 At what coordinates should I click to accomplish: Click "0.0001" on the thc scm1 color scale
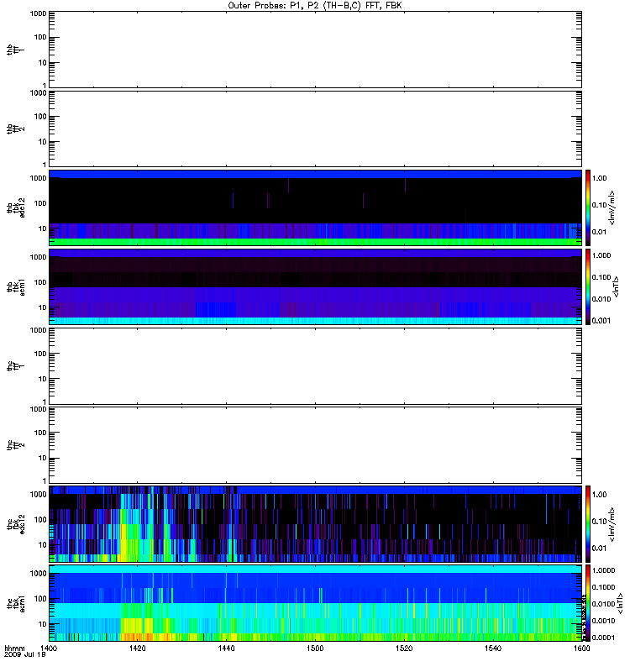point(603,638)
